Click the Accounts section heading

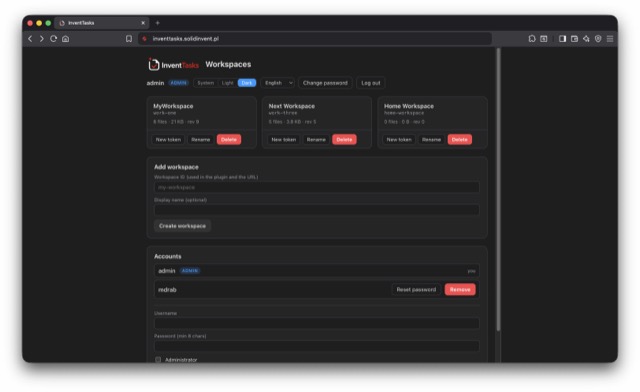pos(167,256)
